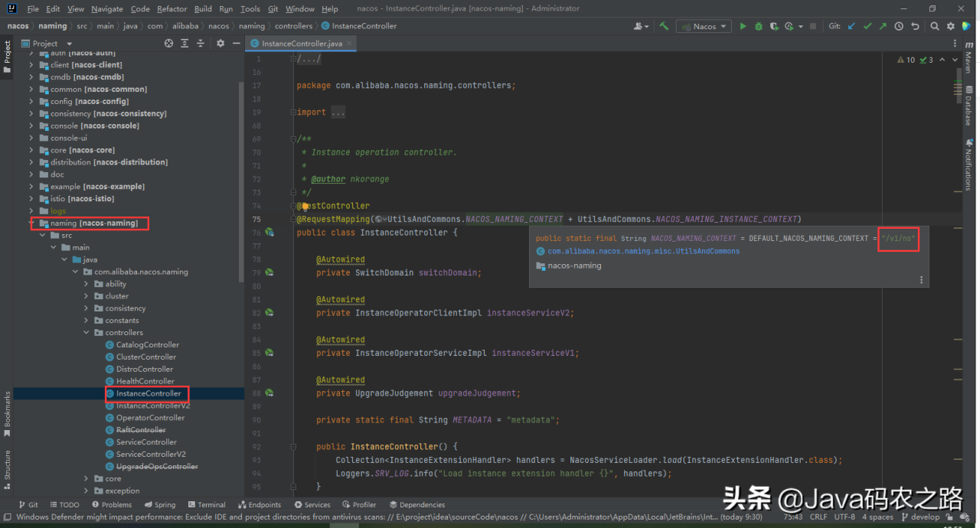Viewport: 980px width, 528px height.
Task: Click Git Push green arrow icon
Action: coord(883,26)
